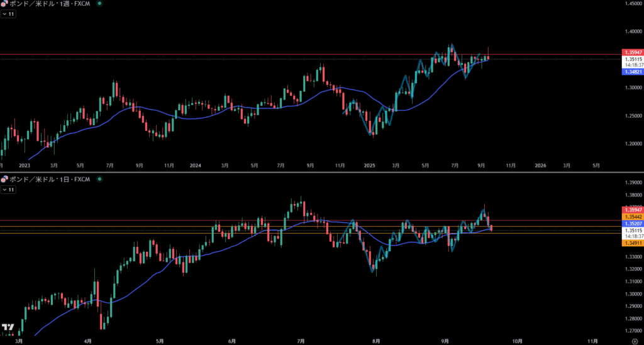Click the orange 1.34911 price label on daily chart
Image resolution: width=644 pixels, height=345 pixels.
[631, 243]
